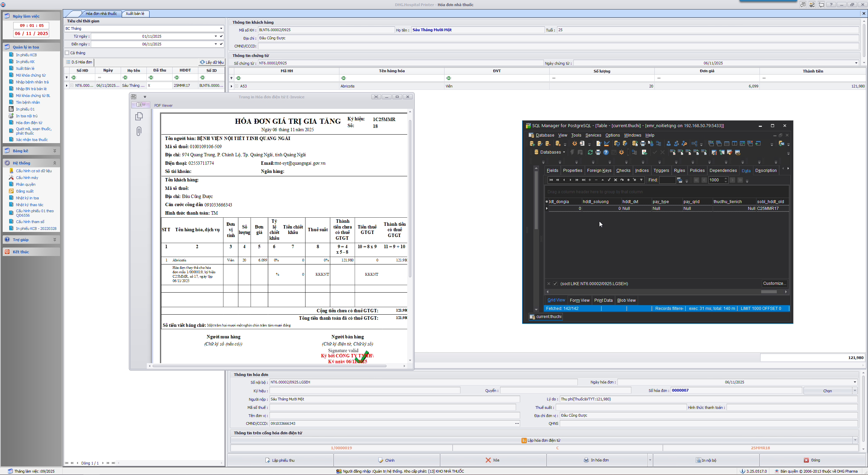Click the In hóa đơn button
868x475 pixels.
point(597,460)
